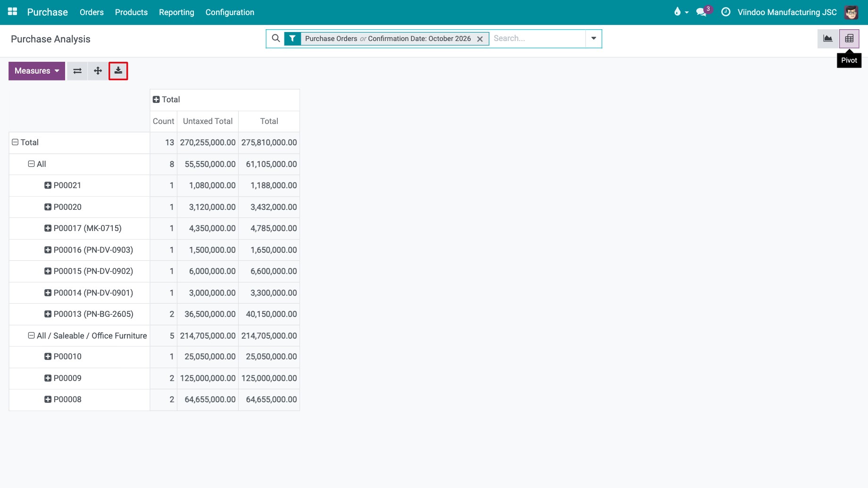Open the Configuration menu
868x488 pixels.
[230, 12]
